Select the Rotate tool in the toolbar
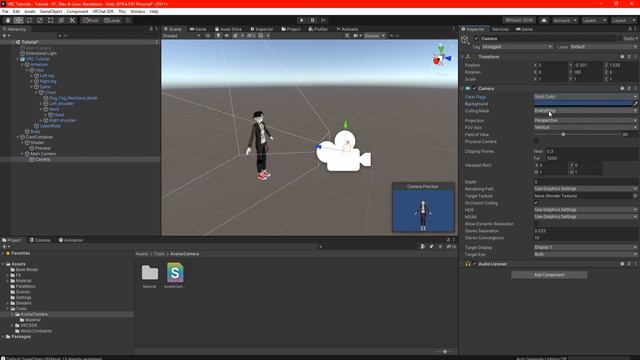 click(x=29, y=20)
